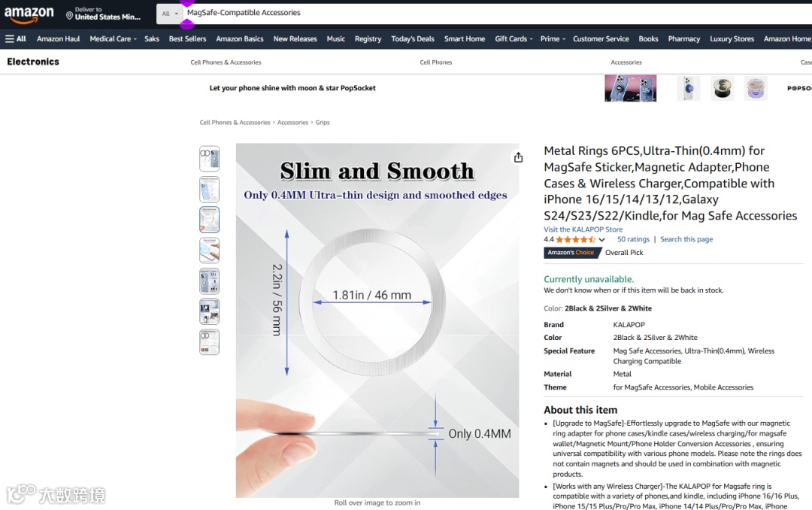
Task: Open the 50 ratings link
Action: point(633,239)
